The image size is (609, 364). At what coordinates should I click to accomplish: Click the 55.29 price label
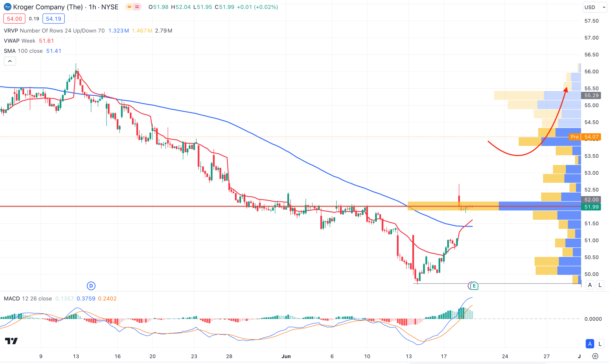point(591,95)
